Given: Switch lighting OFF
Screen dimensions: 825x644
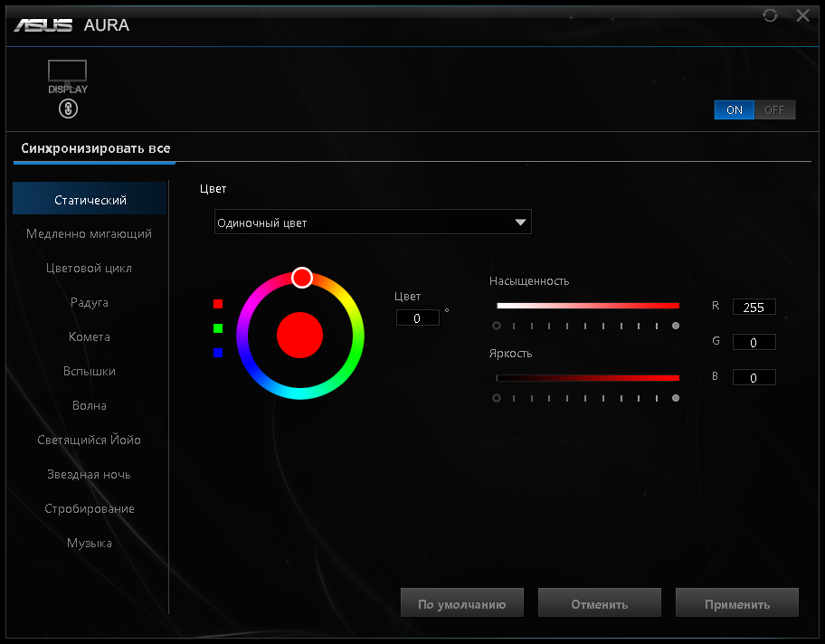Looking at the screenshot, I should tap(774, 110).
